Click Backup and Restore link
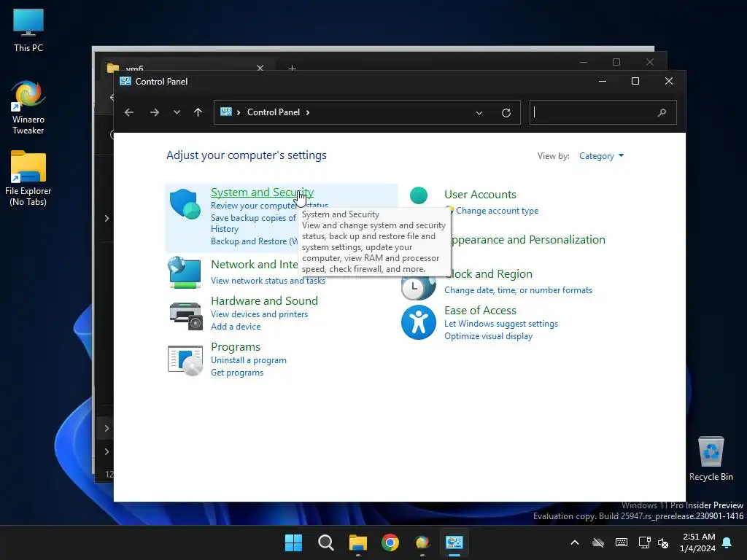Viewport: 747px width, 560px height. pyautogui.click(x=255, y=241)
